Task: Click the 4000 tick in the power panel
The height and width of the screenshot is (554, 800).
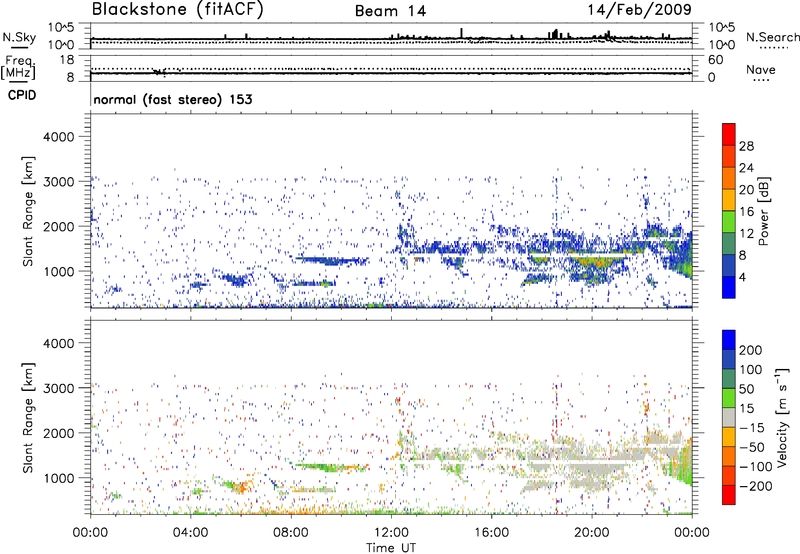Action: point(58,137)
